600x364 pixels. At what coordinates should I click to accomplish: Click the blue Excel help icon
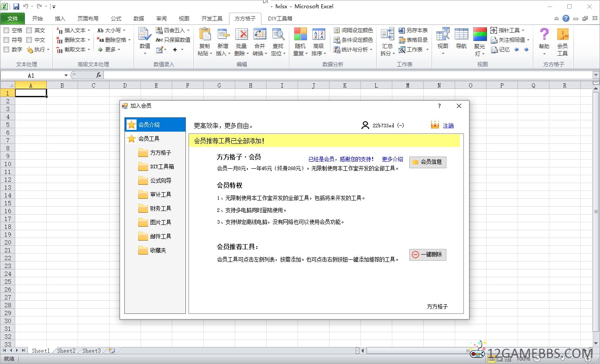pyautogui.click(x=566, y=18)
